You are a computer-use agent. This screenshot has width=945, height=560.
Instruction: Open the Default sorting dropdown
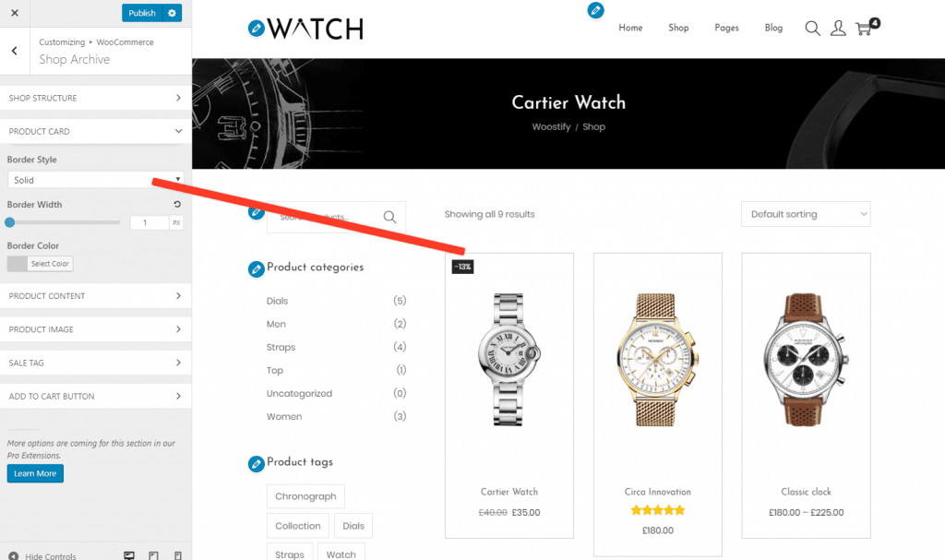(x=806, y=214)
